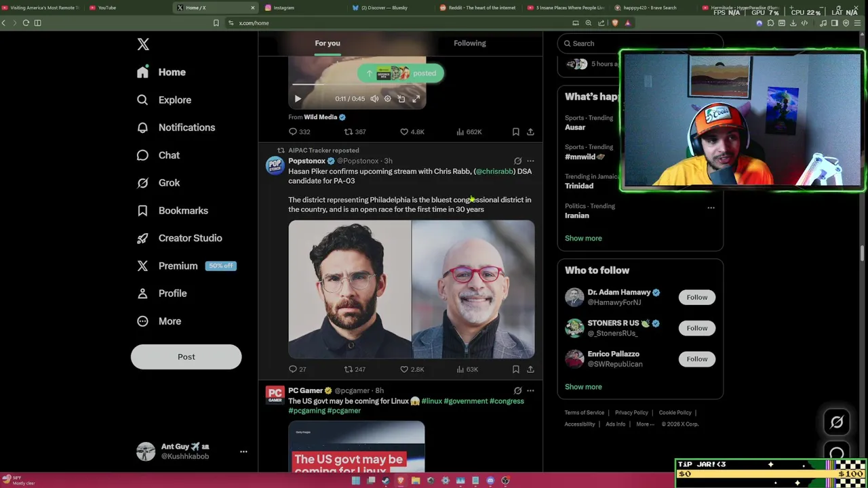Click the Post button in the sidebar

tap(186, 357)
